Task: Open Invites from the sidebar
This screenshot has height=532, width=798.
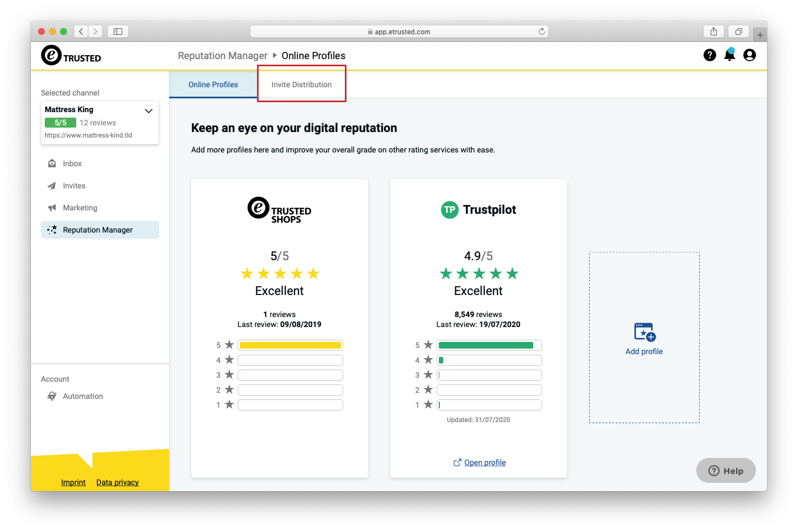Action: point(100,186)
